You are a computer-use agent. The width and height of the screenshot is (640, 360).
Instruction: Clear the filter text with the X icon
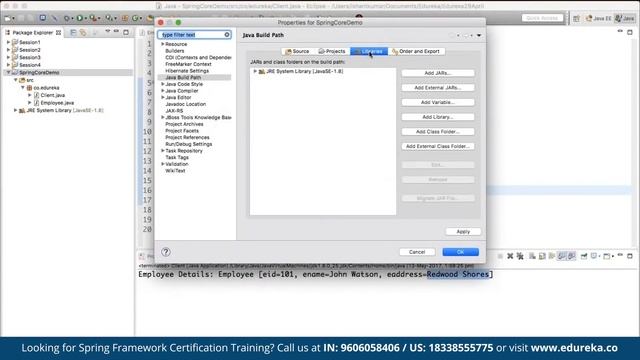(x=227, y=35)
